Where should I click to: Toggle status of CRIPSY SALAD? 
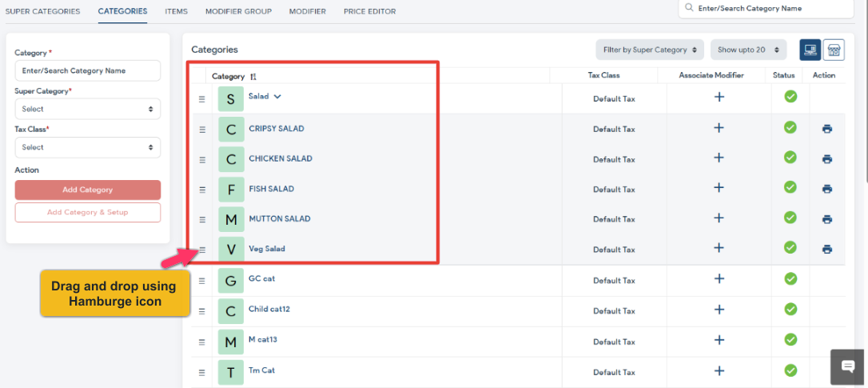790,127
